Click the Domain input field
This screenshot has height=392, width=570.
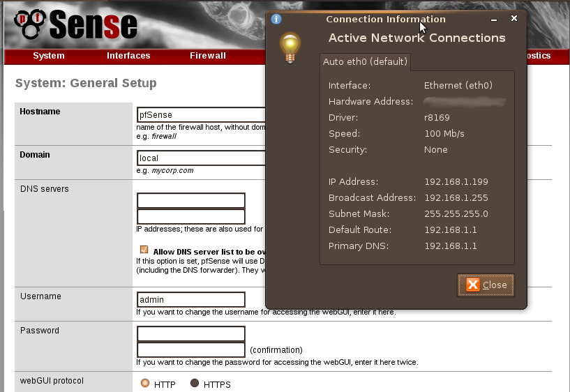[x=201, y=158]
